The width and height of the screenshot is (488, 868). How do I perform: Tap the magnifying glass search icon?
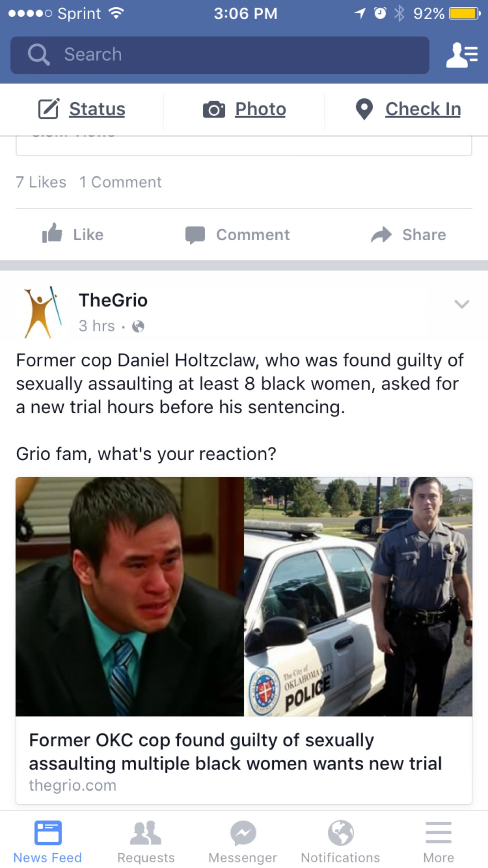[39, 55]
